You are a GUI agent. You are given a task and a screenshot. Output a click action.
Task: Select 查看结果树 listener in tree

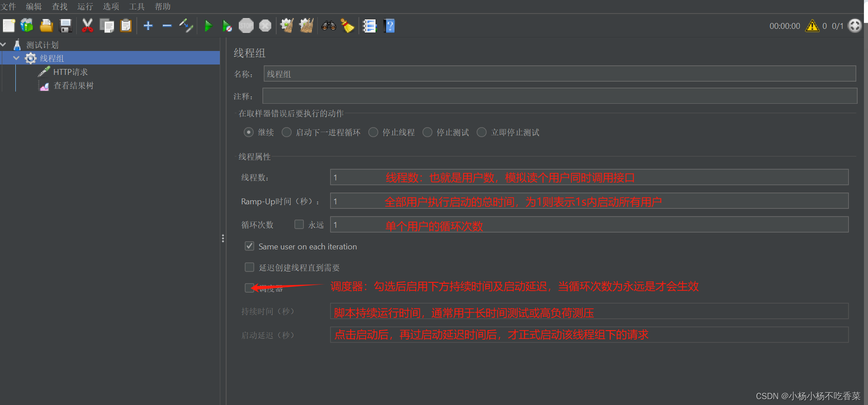pos(74,85)
